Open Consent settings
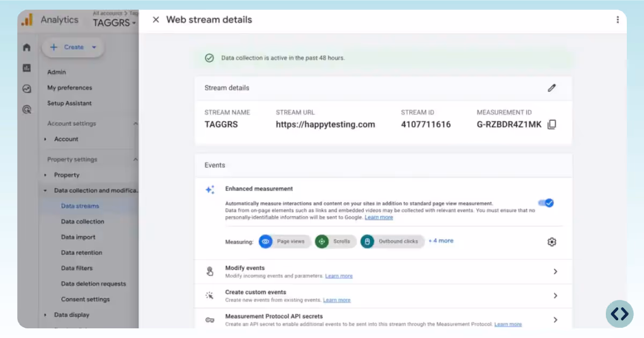Screen dimensions: 644x338 tap(85, 299)
